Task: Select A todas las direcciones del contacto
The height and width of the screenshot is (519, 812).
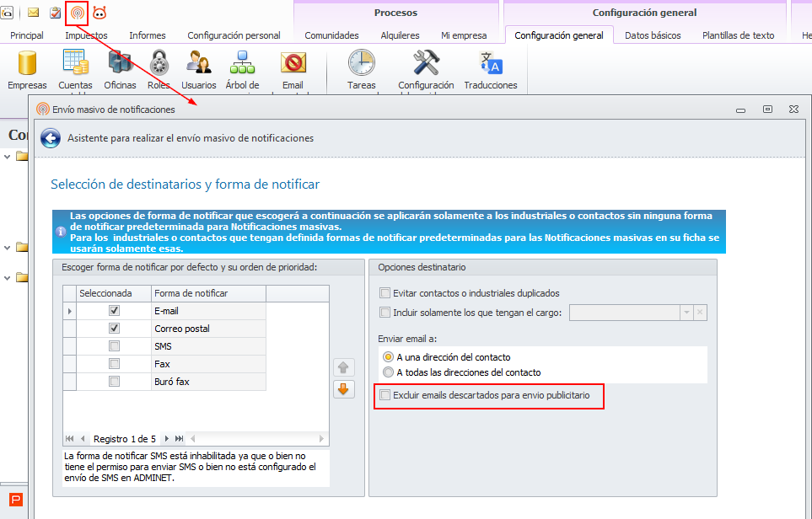Action: point(388,372)
